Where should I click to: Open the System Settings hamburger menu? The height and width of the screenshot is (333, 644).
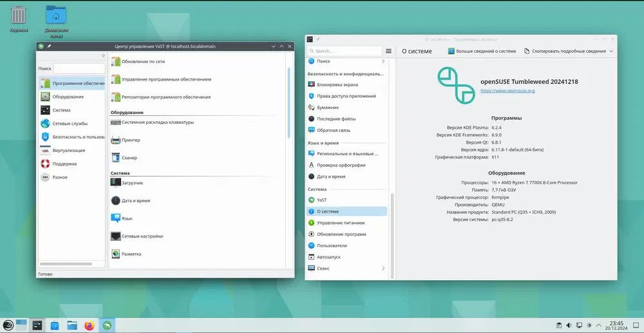tap(388, 51)
